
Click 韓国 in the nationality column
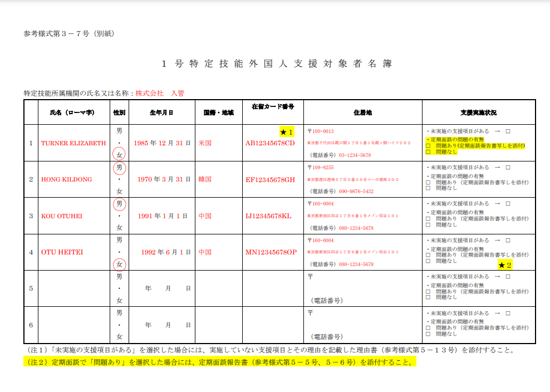205,179
